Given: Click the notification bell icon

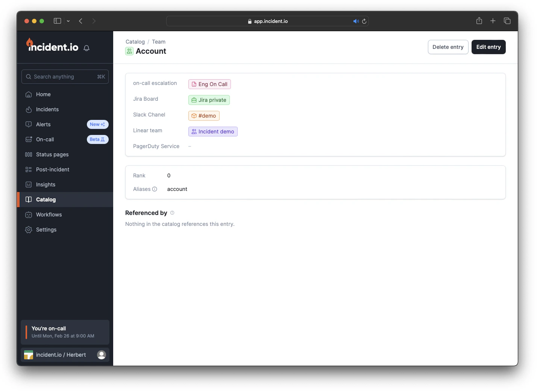Looking at the screenshot, I should pyautogui.click(x=86, y=48).
